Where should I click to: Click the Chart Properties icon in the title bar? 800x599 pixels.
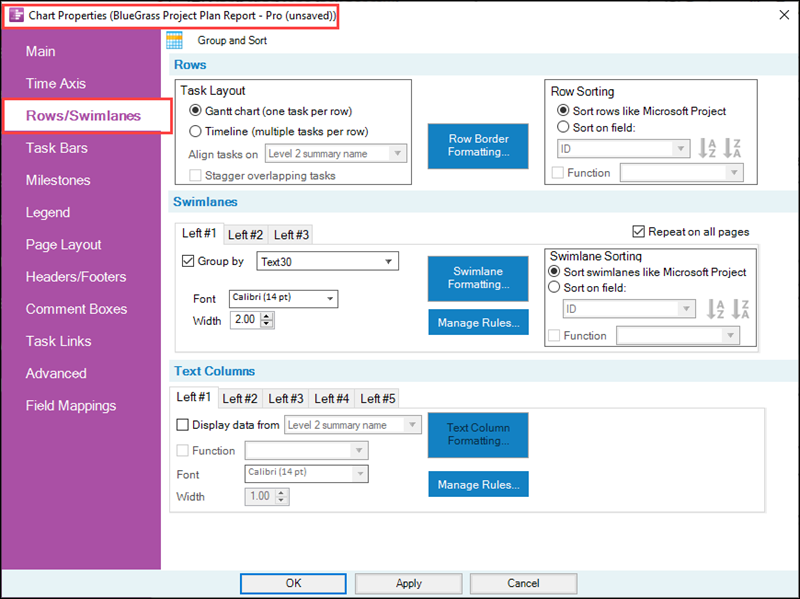coord(14,15)
